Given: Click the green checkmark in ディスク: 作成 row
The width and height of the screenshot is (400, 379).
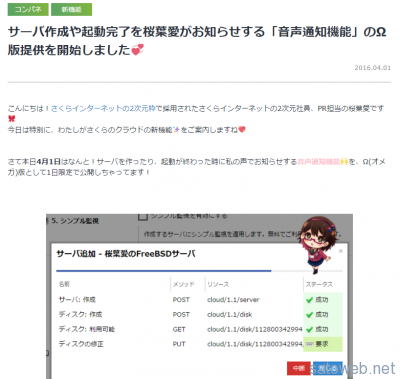Looking at the screenshot, I should tap(309, 315).
